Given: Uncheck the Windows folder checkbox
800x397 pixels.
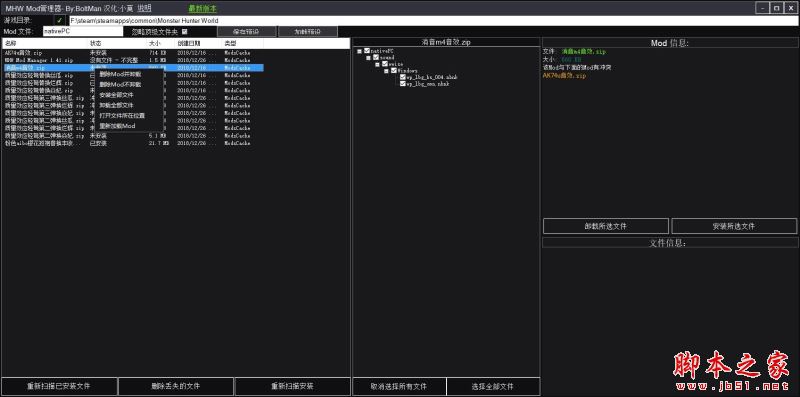Looking at the screenshot, I should (x=393, y=70).
